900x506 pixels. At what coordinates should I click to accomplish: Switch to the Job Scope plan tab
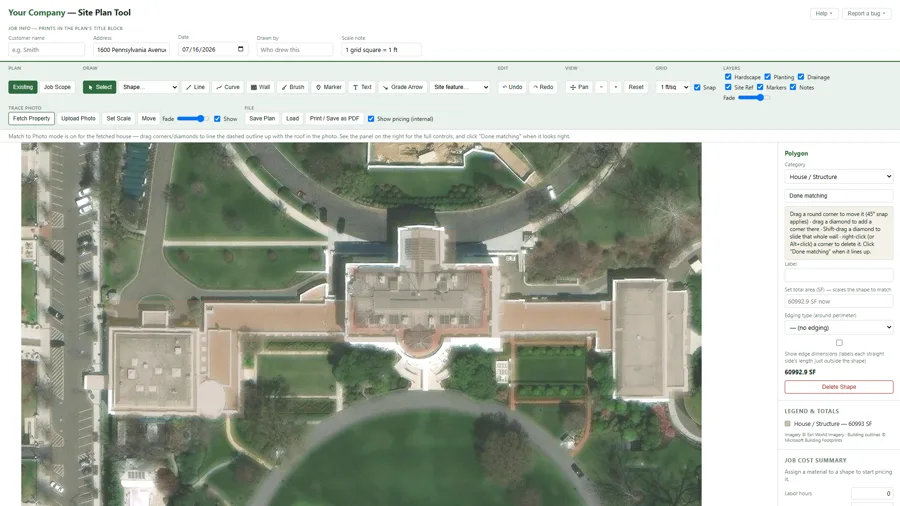57,87
